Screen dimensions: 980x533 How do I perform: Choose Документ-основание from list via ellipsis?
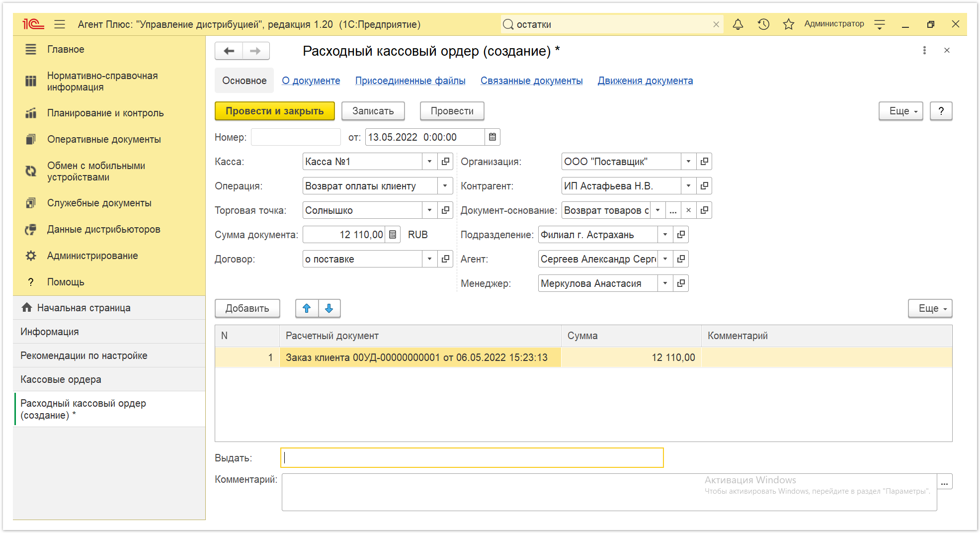[673, 210]
